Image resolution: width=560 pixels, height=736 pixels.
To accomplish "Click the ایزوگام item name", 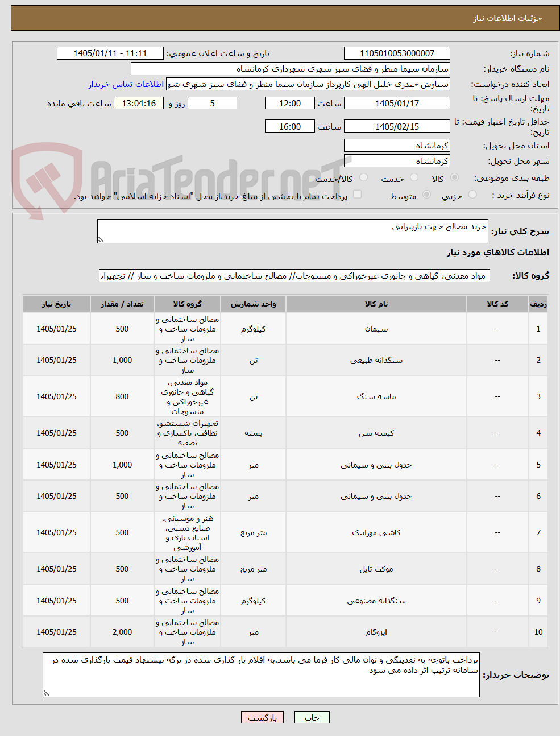I will 376,632.
